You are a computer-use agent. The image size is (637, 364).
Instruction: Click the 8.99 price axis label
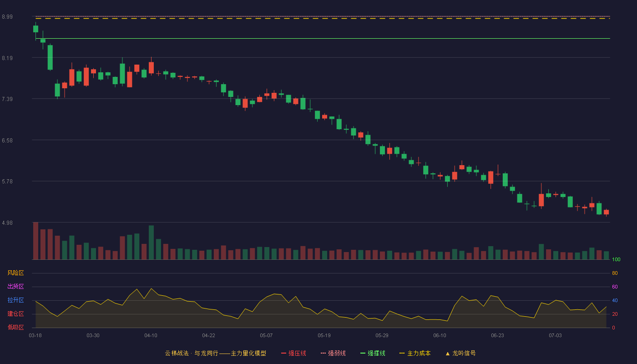[x=7, y=17]
